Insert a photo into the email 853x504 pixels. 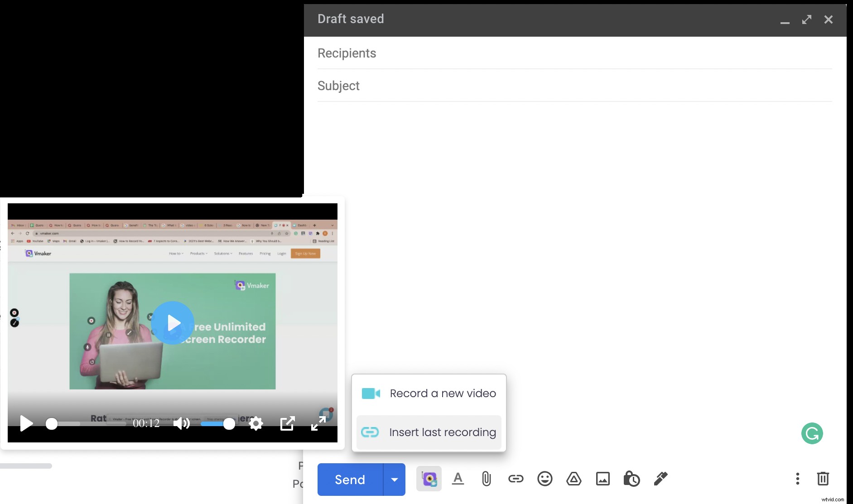click(602, 479)
